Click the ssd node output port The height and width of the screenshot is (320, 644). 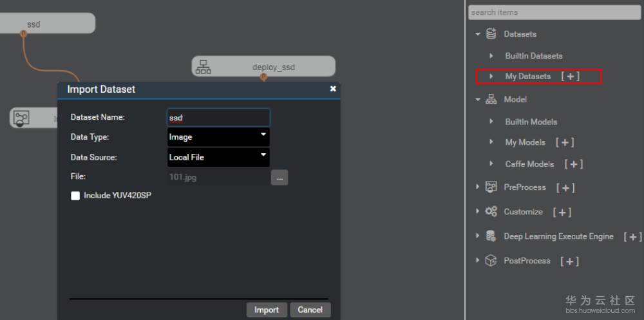pos(23,34)
